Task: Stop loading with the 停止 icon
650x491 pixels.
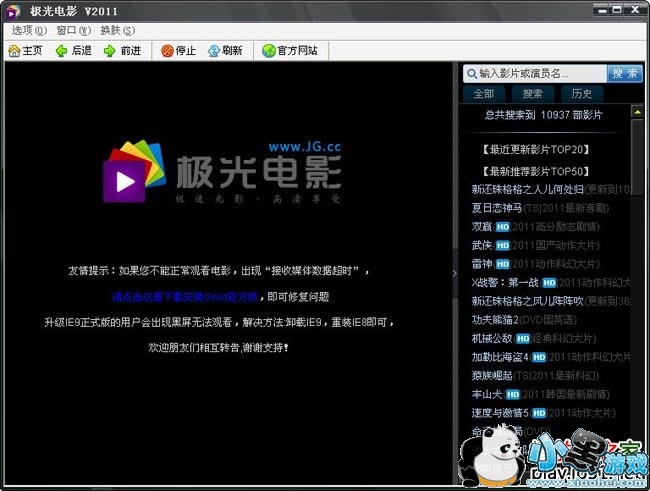Action: pos(167,51)
